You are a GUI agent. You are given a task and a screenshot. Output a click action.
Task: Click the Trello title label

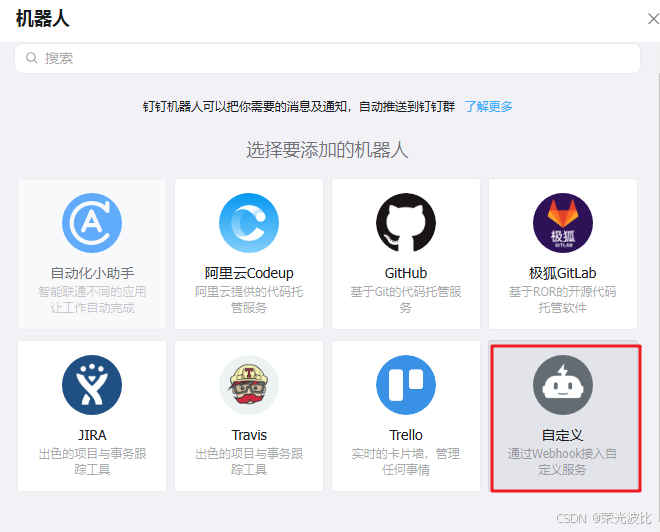pyautogui.click(x=406, y=435)
